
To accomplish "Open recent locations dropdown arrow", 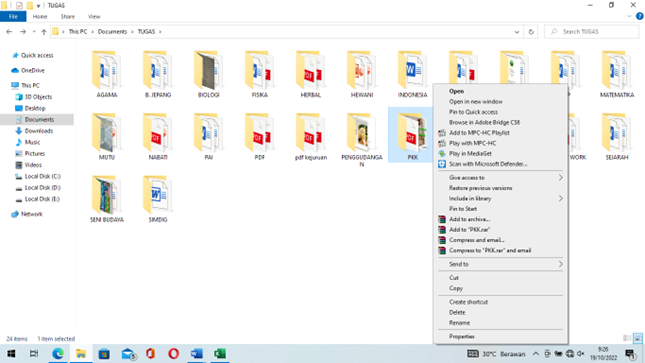I will click(34, 32).
